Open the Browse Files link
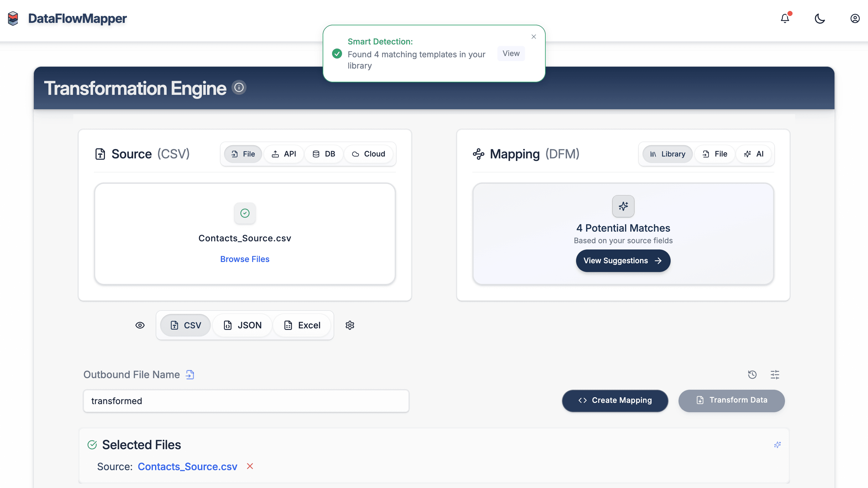 [245, 259]
